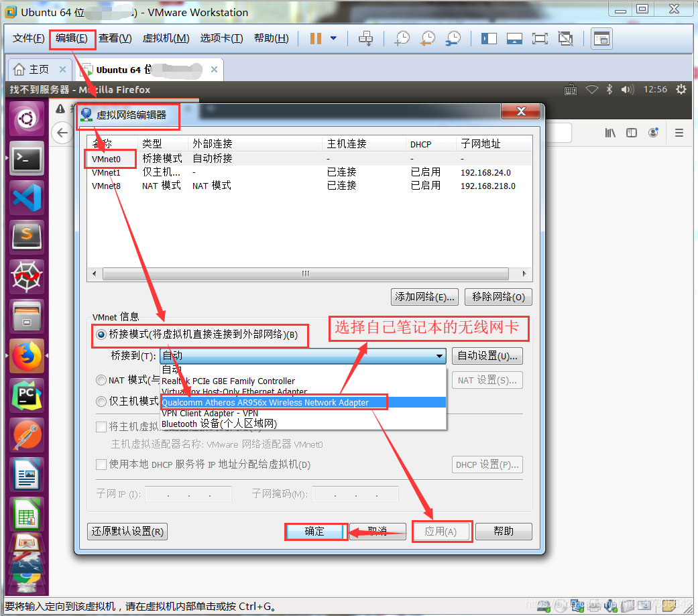Open the Files manager from the dock
The width and height of the screenshot is (698, 616).
[27, 316]
